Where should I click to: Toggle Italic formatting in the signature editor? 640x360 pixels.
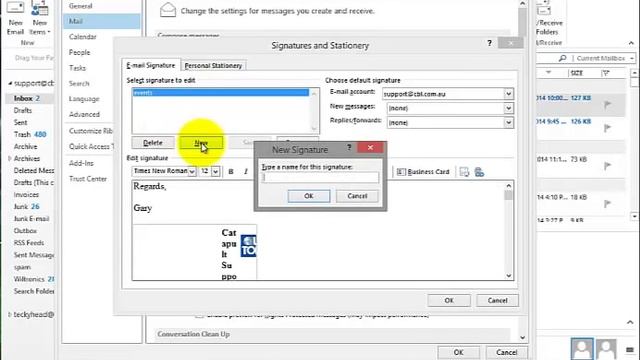246,171
